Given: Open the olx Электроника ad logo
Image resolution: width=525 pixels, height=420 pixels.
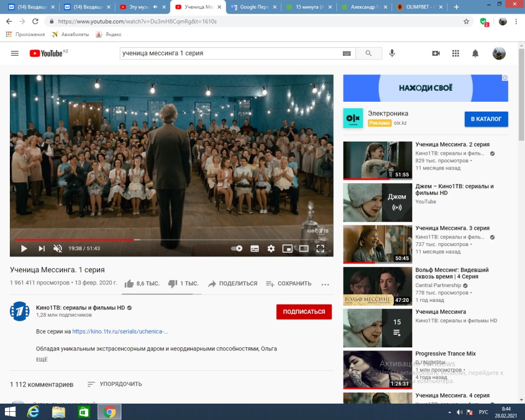Looking at the screenshot, I should [x=353, y=118].
